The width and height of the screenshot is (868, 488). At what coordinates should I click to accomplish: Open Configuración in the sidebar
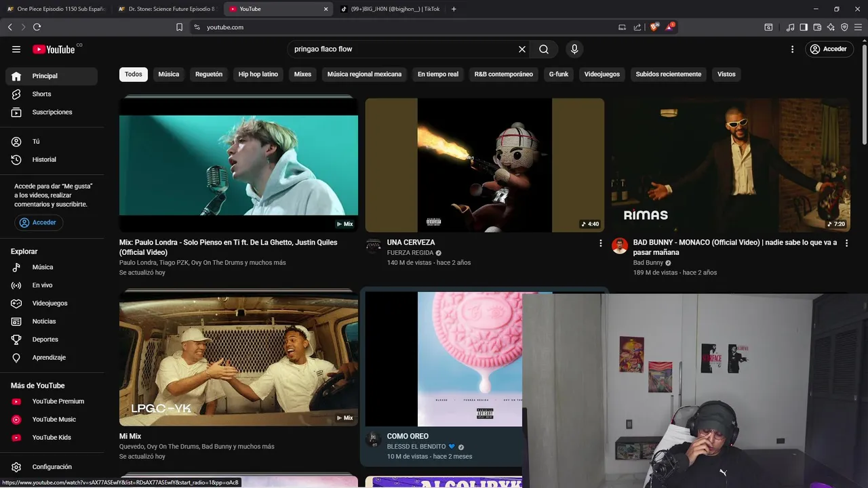click(52, 467)
